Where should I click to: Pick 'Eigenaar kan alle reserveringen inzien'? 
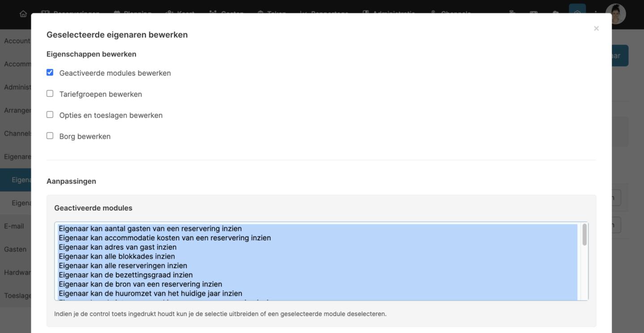[123, 266]
